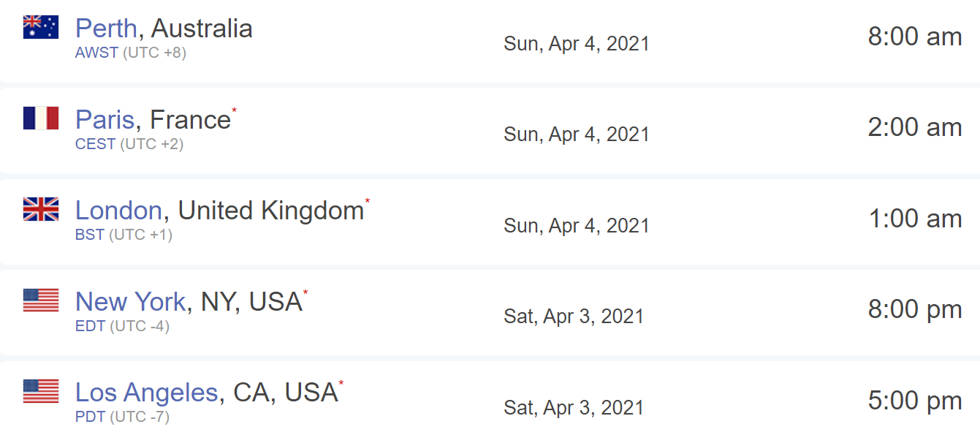This screenshot has width=980, height=435.
Task: Click the PDT time zone abbreviation
Action: pyautogui.click(x=91, y=417)
